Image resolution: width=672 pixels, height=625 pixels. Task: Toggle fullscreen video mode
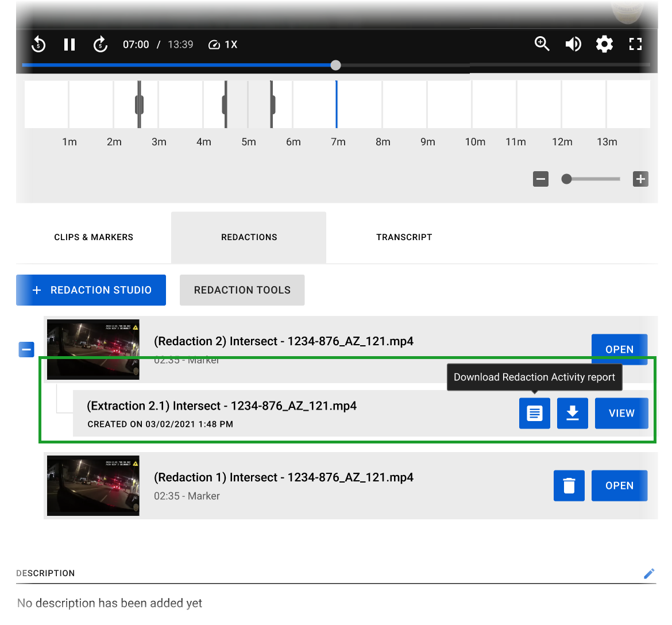[x=635, y=44]
